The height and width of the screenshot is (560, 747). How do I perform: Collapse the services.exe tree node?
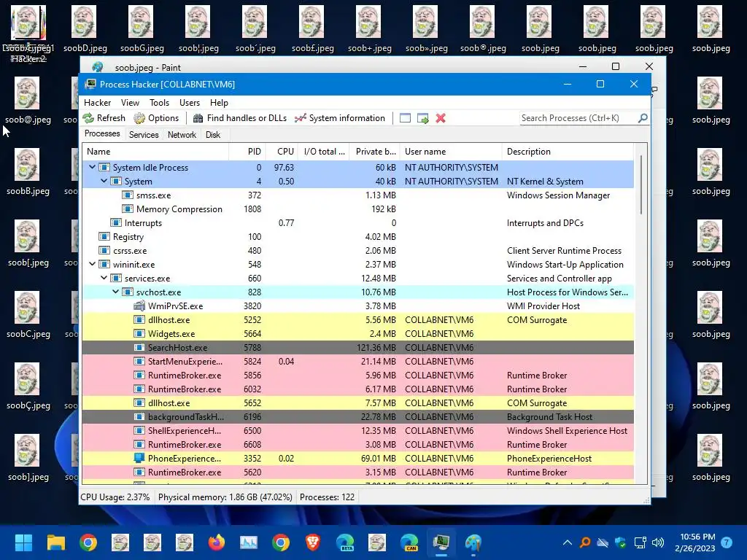pyautogui.click(x=104, y=278)
